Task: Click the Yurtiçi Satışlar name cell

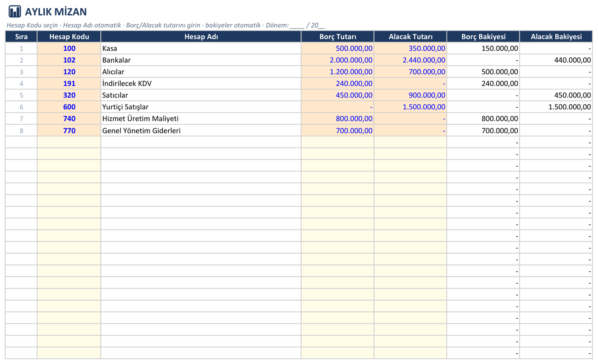Action: (x=201, y=107)
